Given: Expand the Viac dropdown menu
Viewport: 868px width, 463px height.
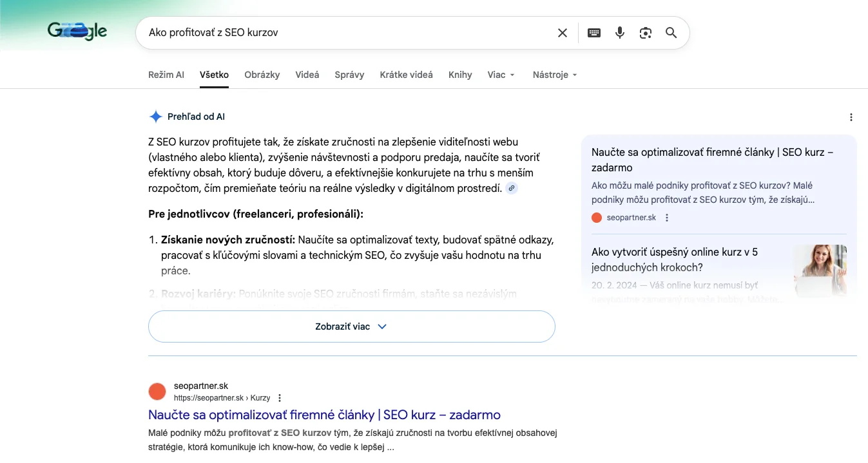Looking at the screenshot, I should coord(501,75).
